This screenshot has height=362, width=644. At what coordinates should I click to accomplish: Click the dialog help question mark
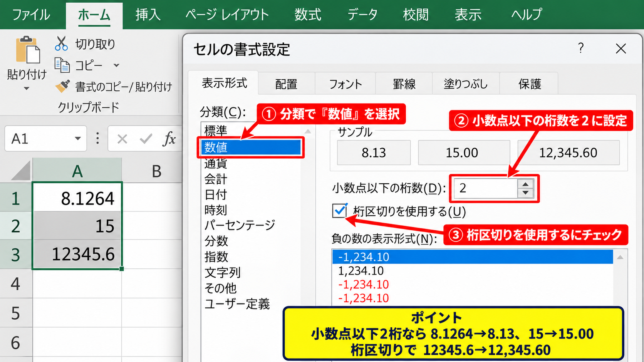tap(581, 48)
